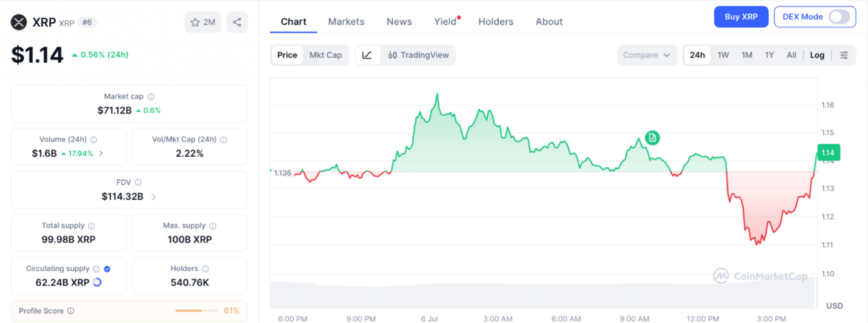Select the 1Y time range
868x323 pixels.
[x=770, y=55]
